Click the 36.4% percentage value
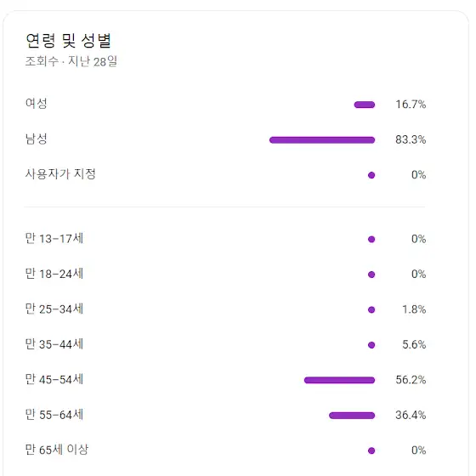476x476 pixels. click(411, 415)
